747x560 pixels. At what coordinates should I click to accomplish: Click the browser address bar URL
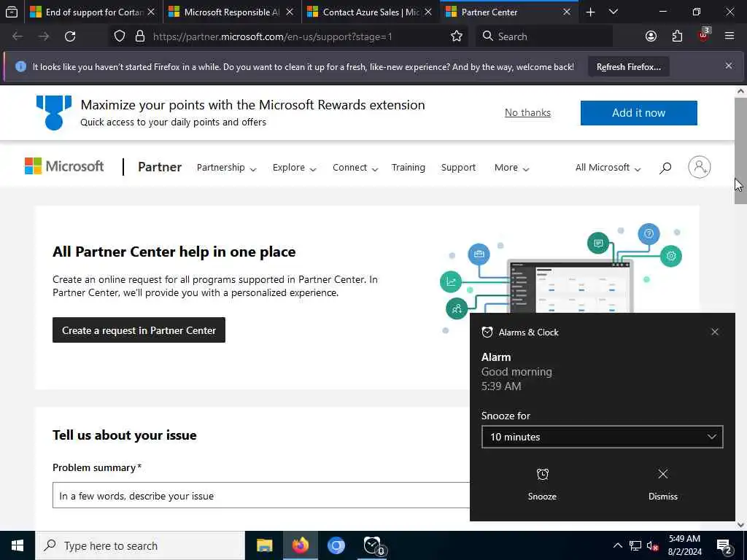click(273, 36)
